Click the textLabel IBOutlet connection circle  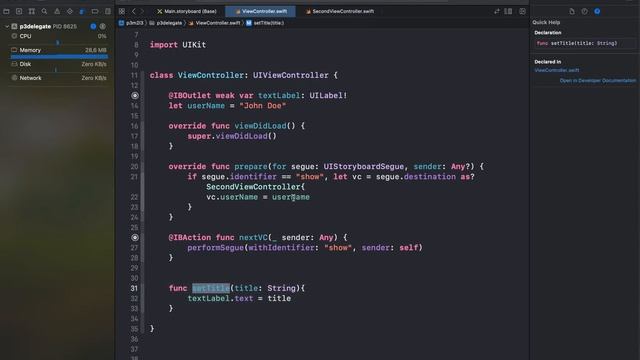pyautogui.click(x=135, y=96)
